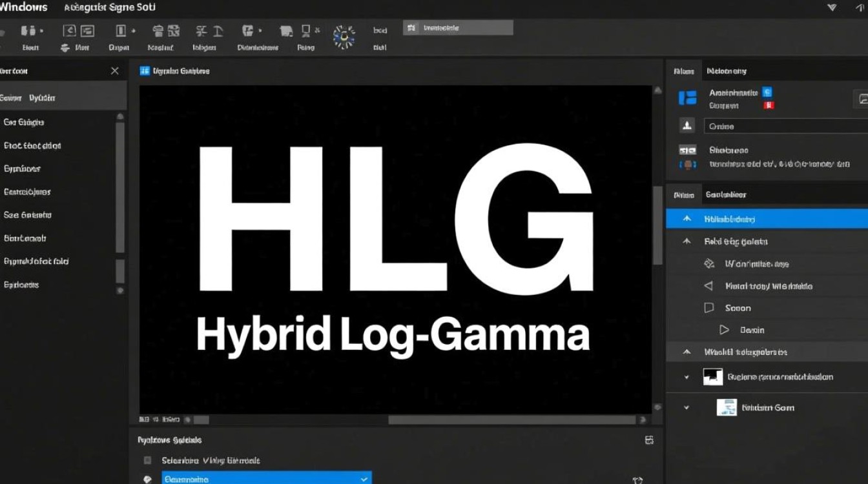This screenshot has height=484, width=868.
Task: Close the left sidebar panel with the X
Action: 114,71
